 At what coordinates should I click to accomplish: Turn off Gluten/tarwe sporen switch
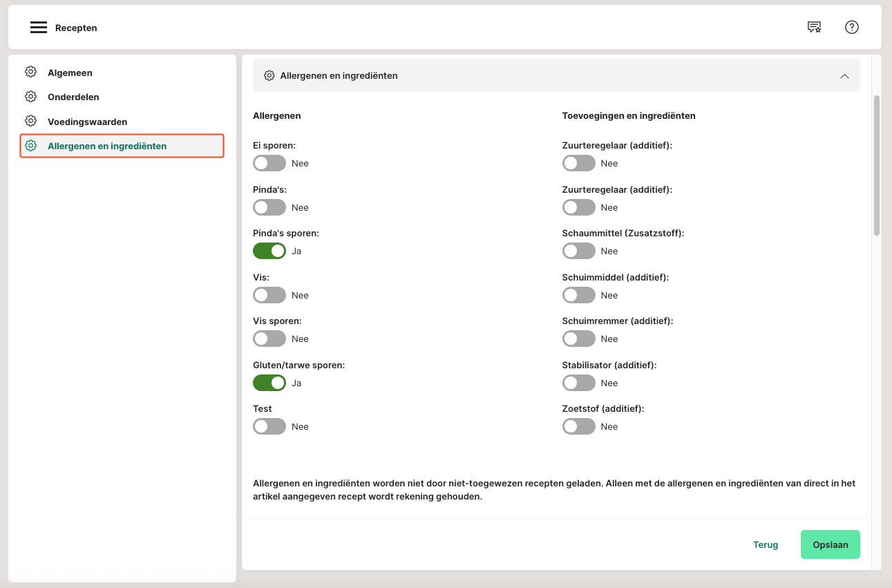(269, 383)
